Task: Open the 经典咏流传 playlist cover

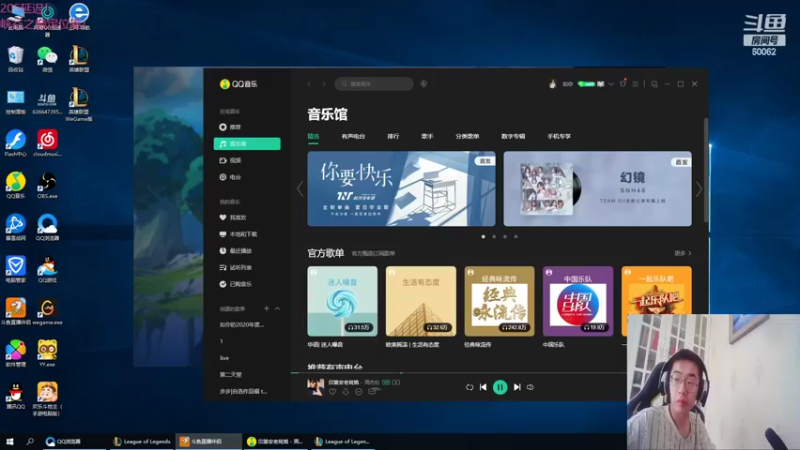Action: point(499,301)
